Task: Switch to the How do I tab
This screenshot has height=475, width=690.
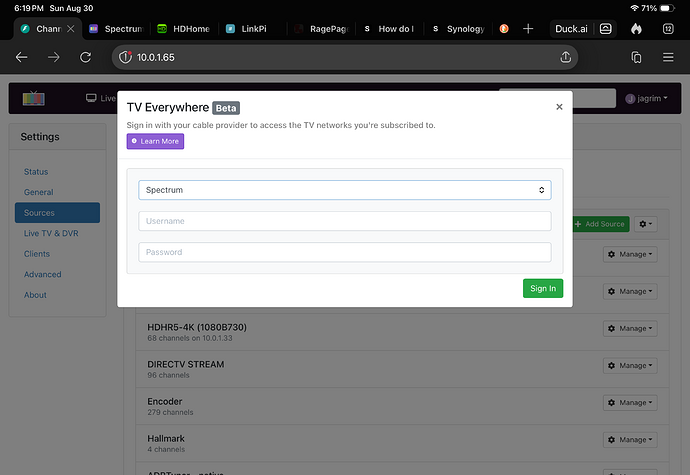Action: click(389, 29)
